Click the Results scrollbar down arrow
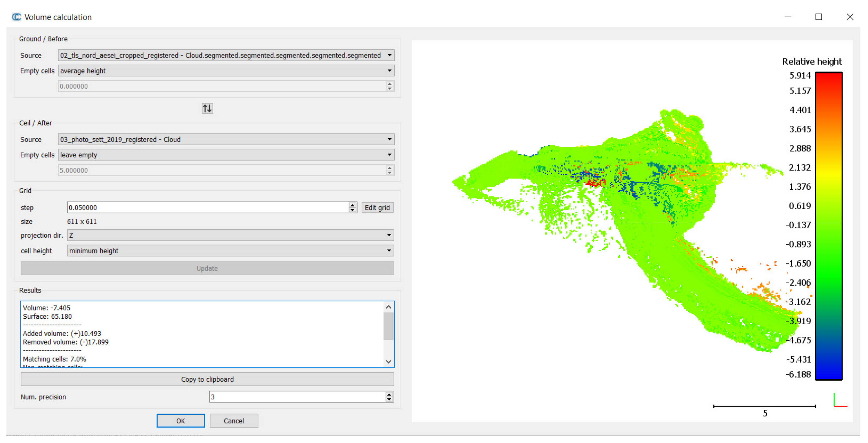This screenshot has height=443, width=868. pyautogui.click(x=388, y=361)
